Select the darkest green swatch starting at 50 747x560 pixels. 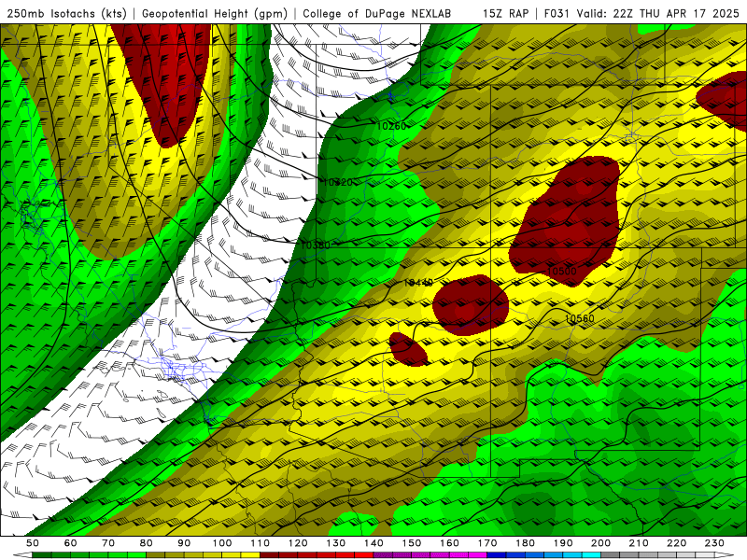click(x=42, y=554)
